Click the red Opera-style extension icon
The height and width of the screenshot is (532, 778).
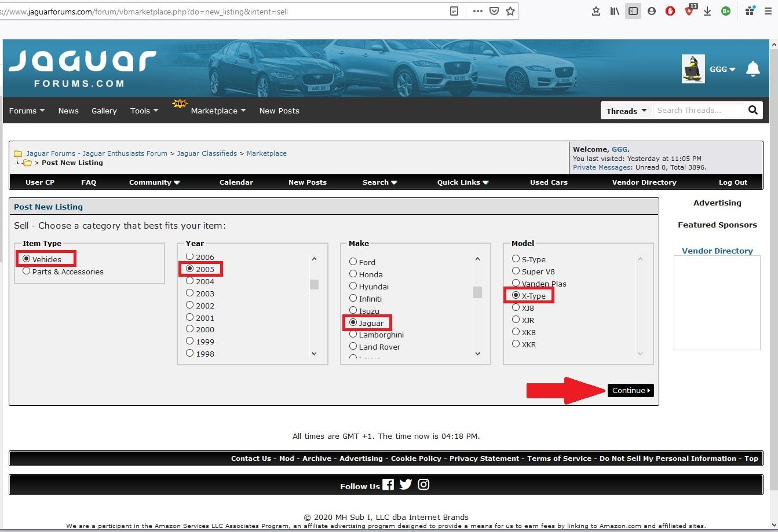pos(670,11)
